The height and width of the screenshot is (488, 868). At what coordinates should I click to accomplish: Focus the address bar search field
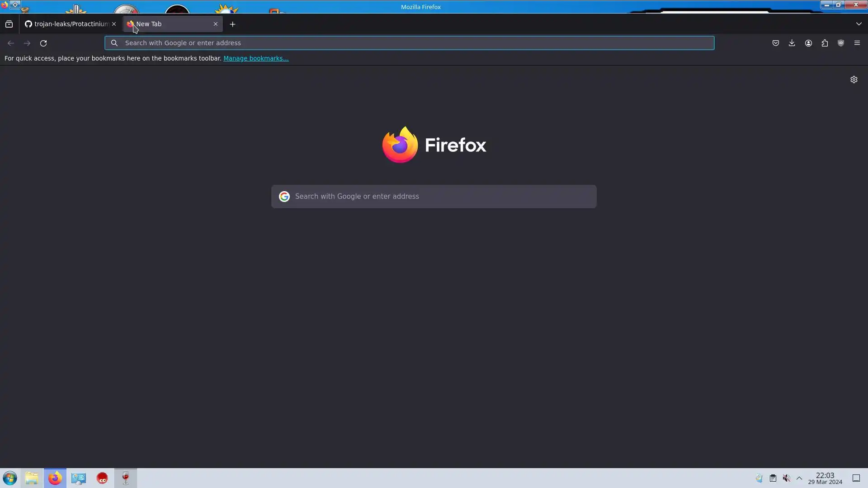click(410, 43)
